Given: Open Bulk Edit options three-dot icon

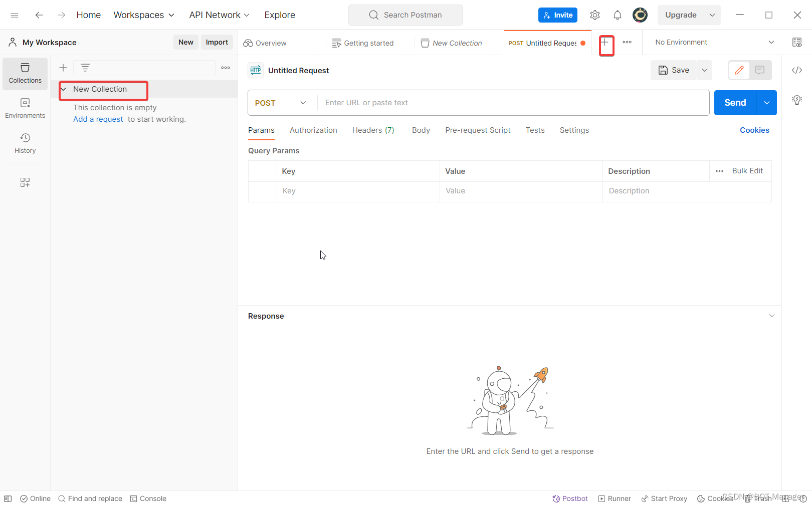Looking at the screenshot, I should tap(720, 171).
